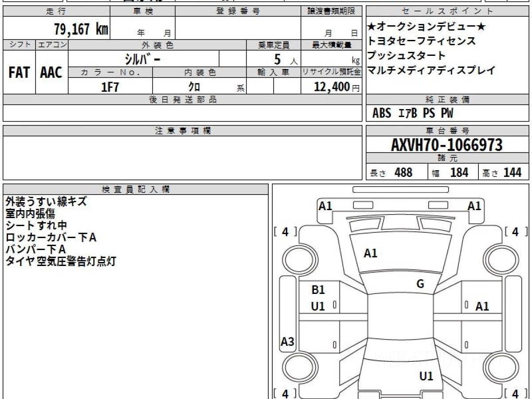532x399 pixels.
Task: Click the ABS エアB PS PW equipment line
Action: tap(413, 113)
